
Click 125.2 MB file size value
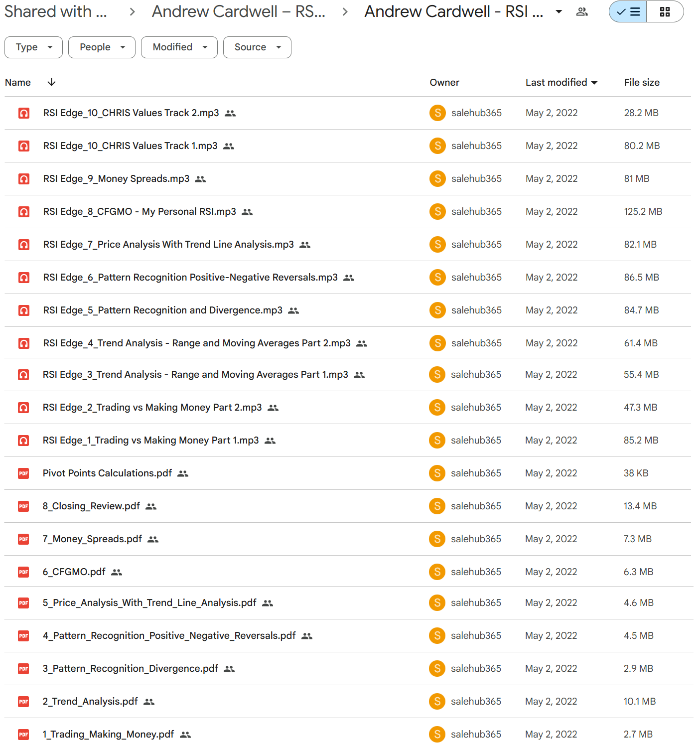click(643, 212)
